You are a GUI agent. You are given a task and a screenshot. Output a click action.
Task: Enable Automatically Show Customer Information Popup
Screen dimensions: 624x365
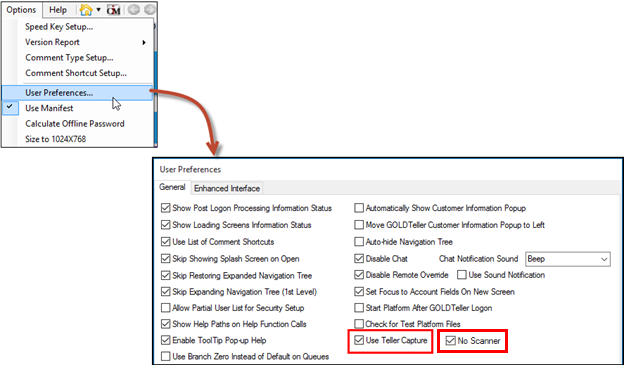(359, 208)
